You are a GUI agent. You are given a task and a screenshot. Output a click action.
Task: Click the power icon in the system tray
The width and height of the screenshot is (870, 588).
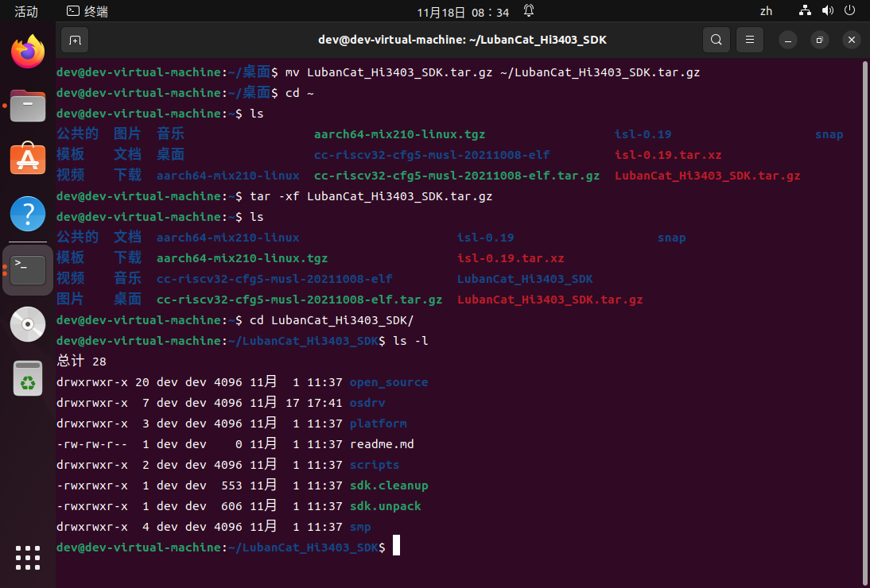pos(849,10)
